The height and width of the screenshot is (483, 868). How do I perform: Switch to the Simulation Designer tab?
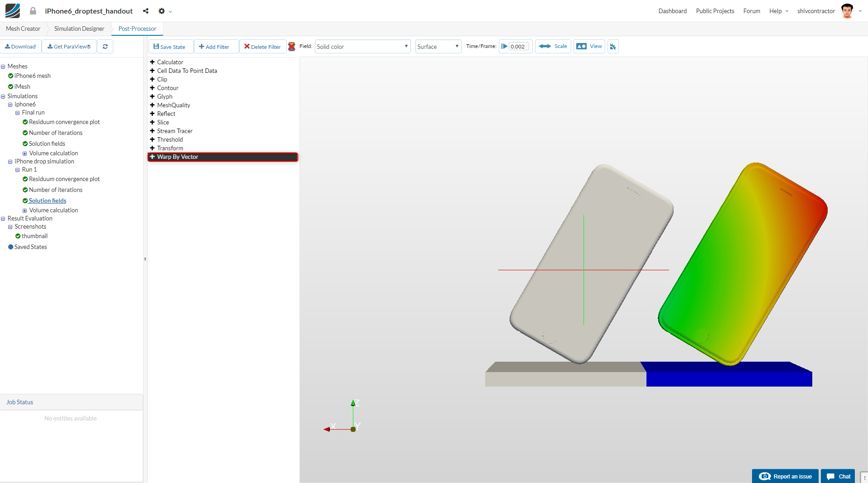(79, 29)
